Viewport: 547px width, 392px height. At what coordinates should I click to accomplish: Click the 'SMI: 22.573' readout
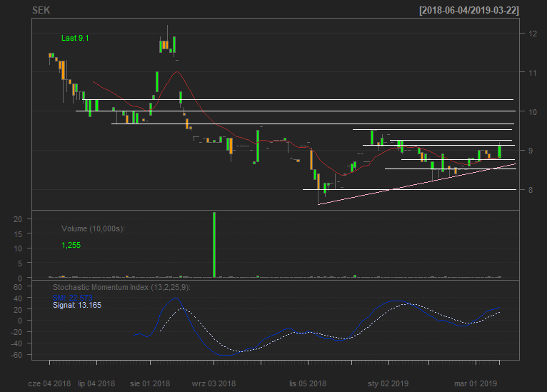coord(73,298)
